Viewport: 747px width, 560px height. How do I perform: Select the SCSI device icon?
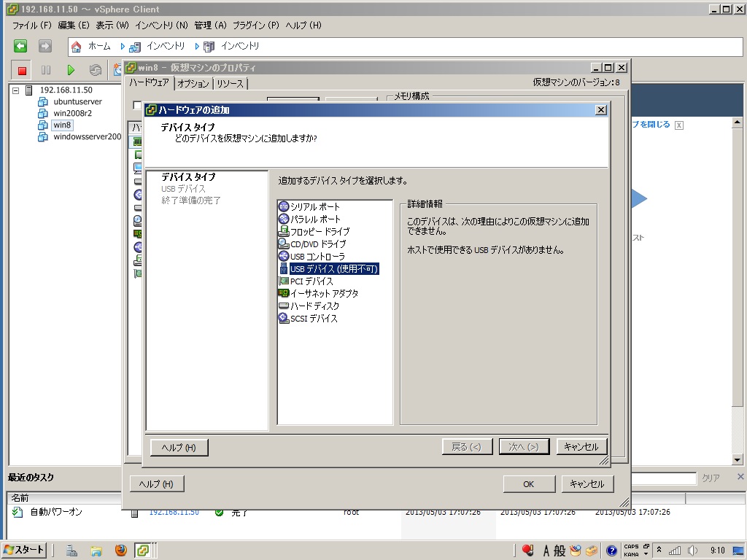(284, 318)
